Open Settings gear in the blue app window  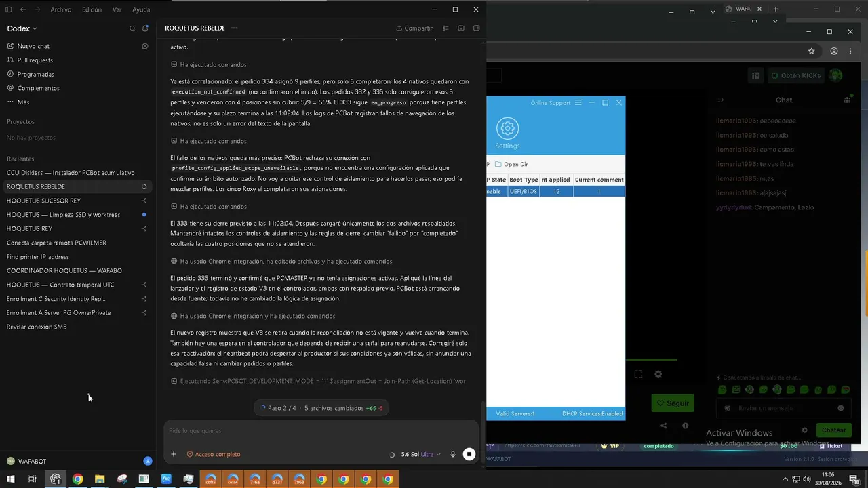pyautogui.click(x=507, y=133)
